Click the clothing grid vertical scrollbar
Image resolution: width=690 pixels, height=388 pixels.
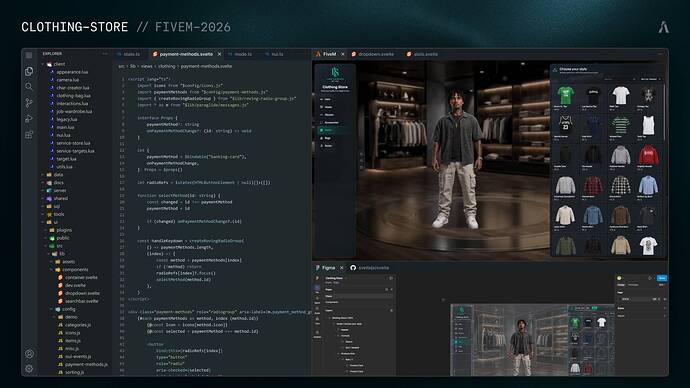tap(664, 112)
